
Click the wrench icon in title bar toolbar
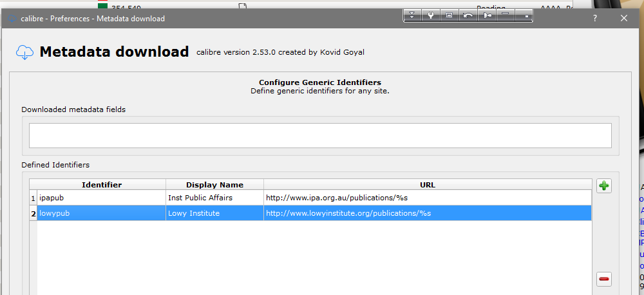tap(431, 15)
